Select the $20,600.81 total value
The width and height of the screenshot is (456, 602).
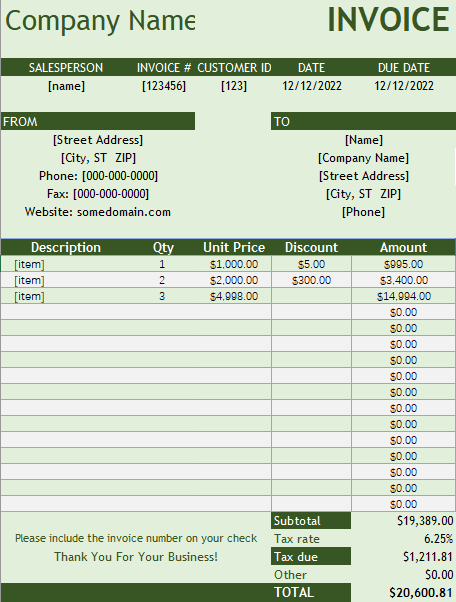pyautogui.click(x=421, y=592)
